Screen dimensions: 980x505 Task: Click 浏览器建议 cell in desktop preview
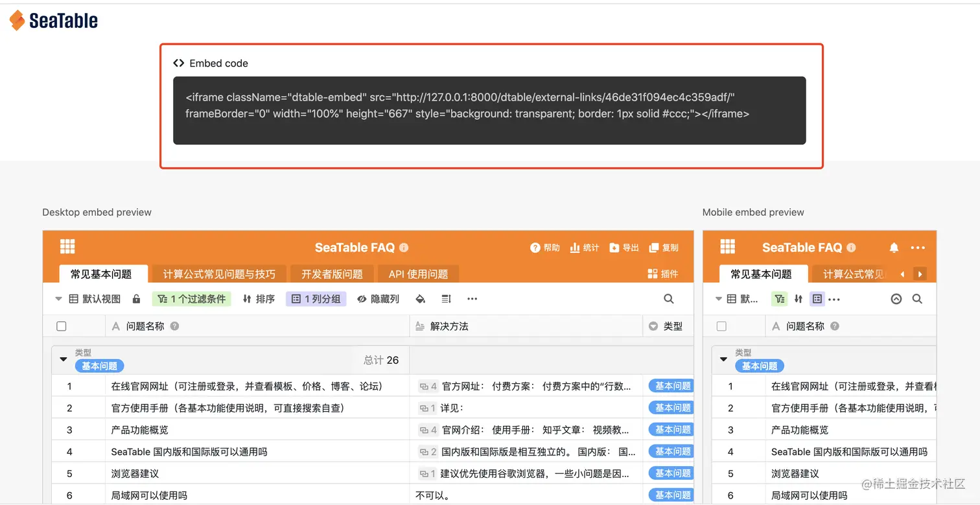click(257, 473)
